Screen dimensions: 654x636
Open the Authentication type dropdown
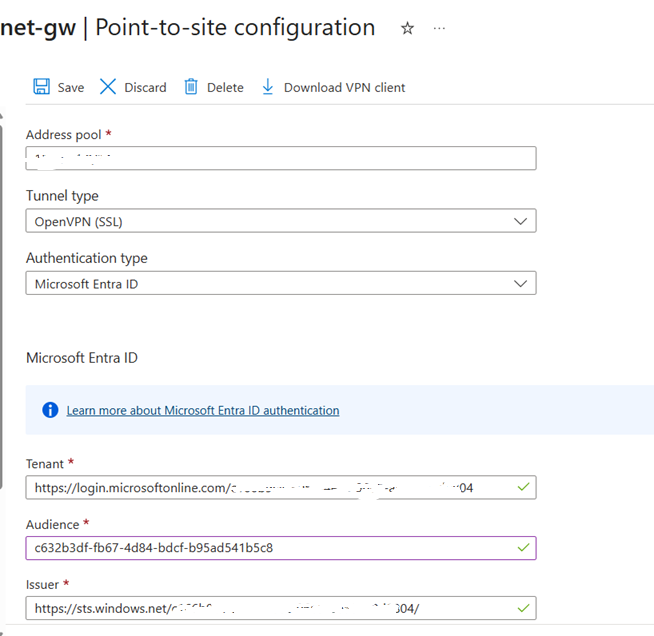coord(281,283)
